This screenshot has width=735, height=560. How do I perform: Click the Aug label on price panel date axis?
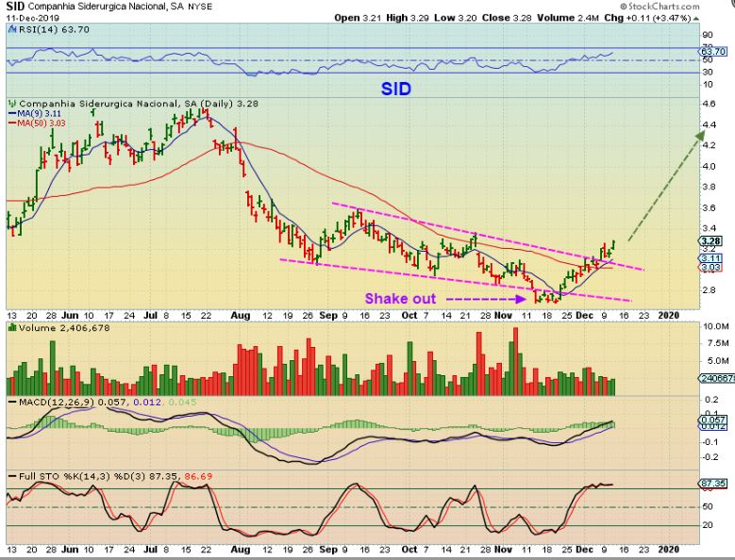(x=241, y=316)
